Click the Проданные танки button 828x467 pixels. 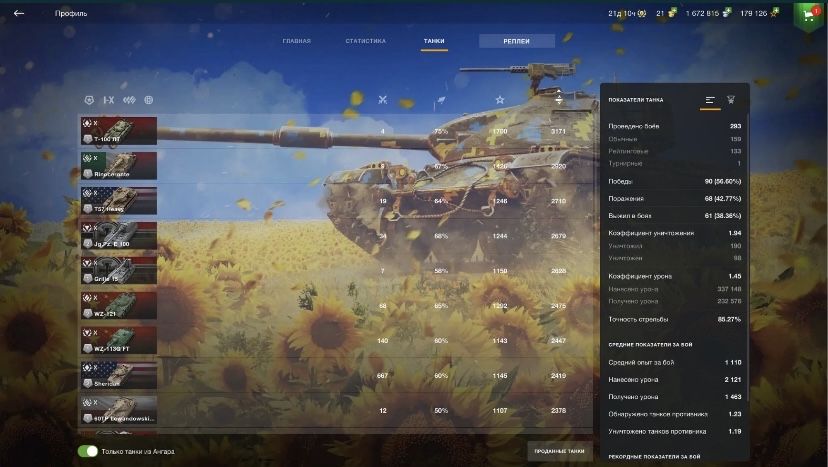[x=559, y=451]
